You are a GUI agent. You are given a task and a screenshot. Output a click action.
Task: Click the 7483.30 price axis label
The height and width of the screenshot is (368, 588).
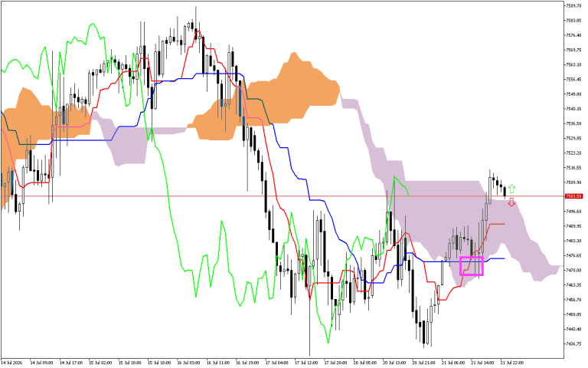click(x=573, y=241)
